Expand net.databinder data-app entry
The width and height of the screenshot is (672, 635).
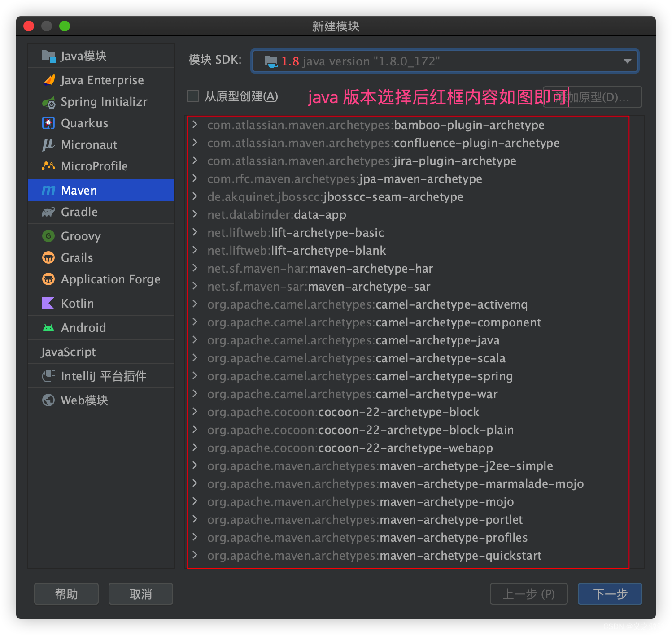pyautogui.click(x=195, y=214)
